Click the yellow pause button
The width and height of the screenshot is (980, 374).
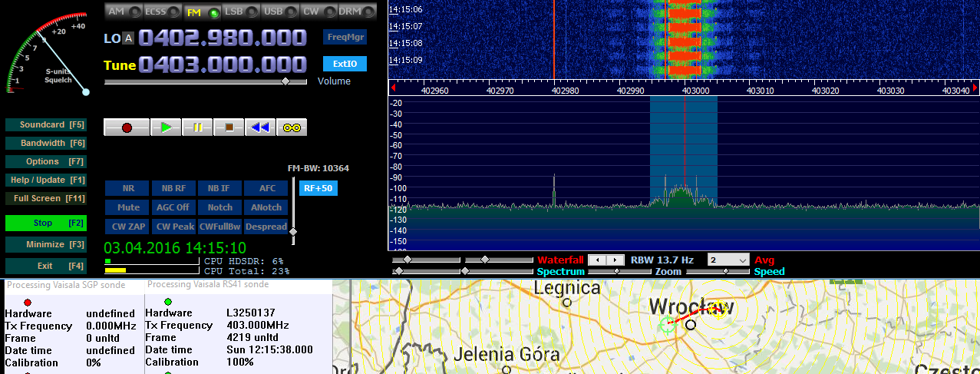click(x=197, y=127)
